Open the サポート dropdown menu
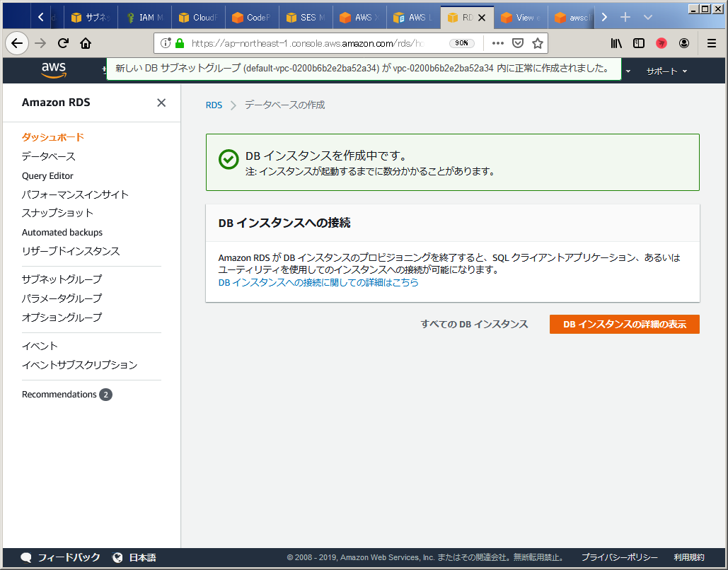 [666, 71]
